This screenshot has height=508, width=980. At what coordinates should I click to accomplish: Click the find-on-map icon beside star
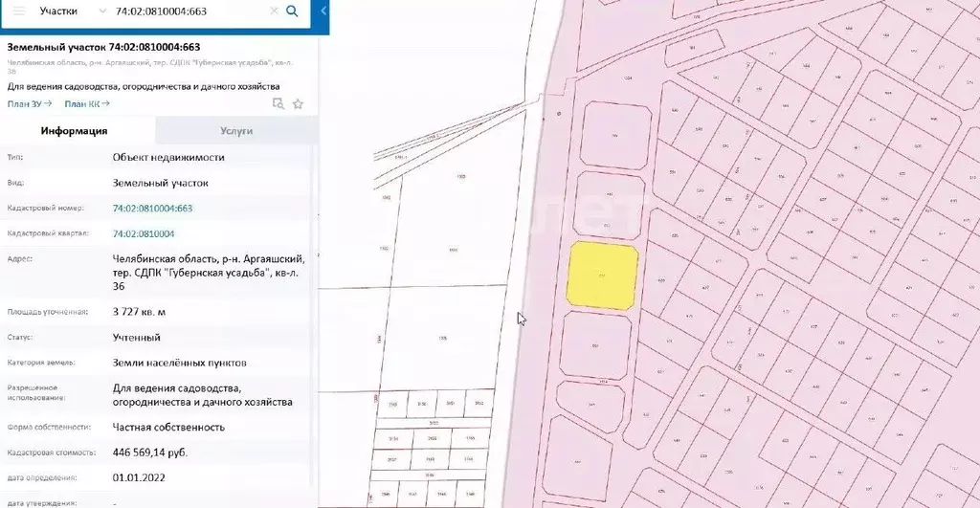(x=278, y=104)
